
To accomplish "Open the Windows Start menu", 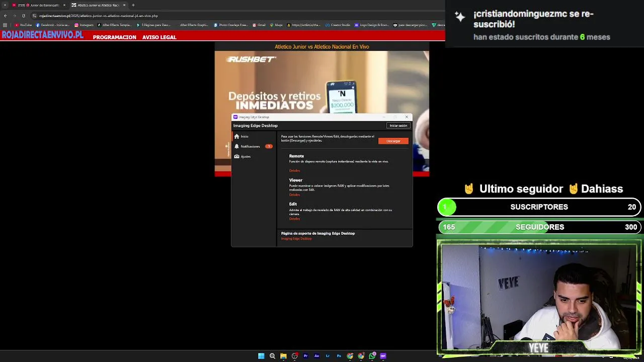I will click(261, 356).
